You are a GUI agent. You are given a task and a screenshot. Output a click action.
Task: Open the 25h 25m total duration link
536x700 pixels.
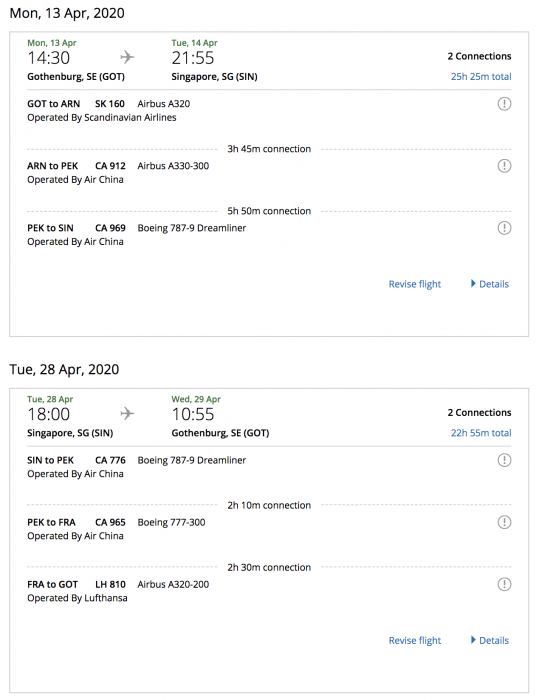tap(481, 76)
